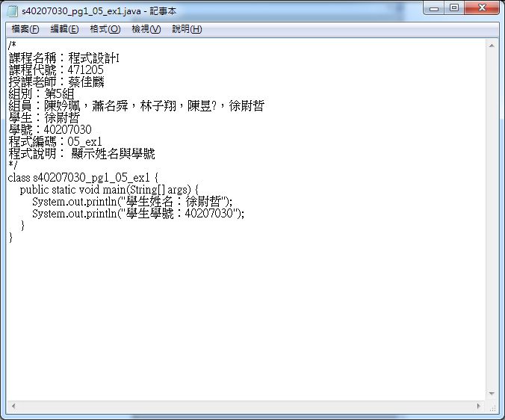Screen dimensions: 505x420
Task: Click the public static void main line
Action: click(109, 189)
